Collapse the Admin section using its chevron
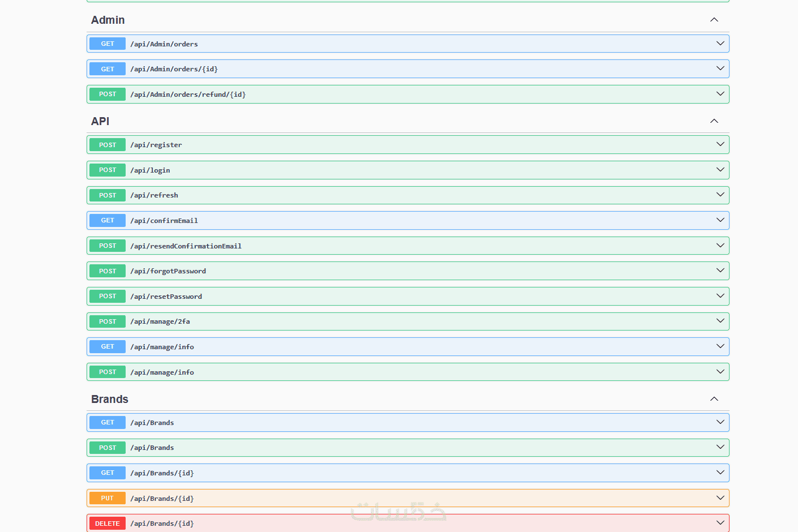Screen dimensions: 798x532 click(714, 20)
